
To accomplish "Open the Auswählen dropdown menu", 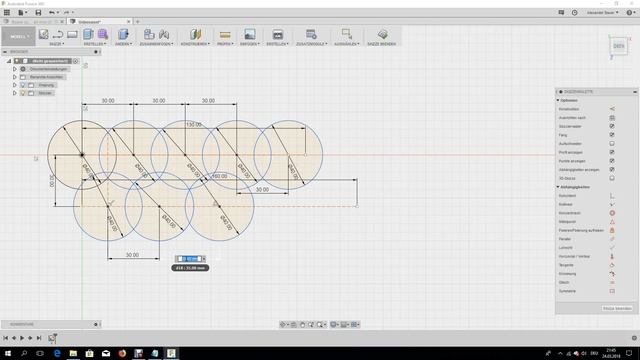I will click(x=347, y=44).
